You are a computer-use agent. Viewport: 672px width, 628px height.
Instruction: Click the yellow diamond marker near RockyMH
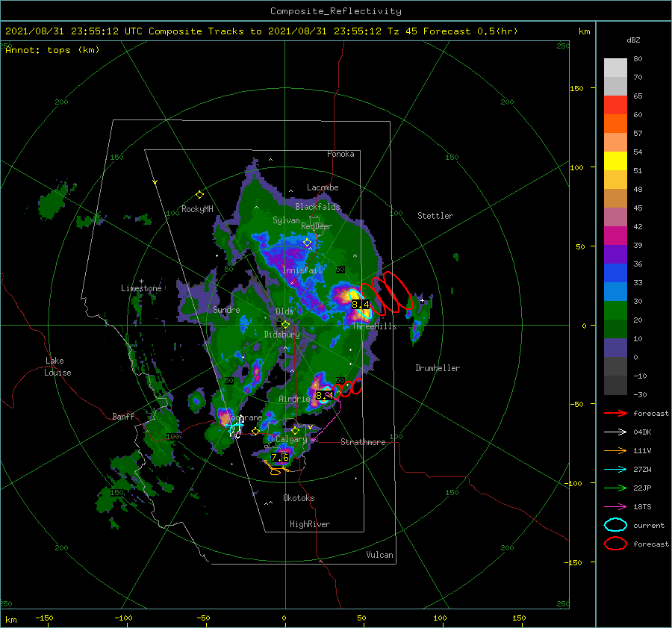pos(199,195)
